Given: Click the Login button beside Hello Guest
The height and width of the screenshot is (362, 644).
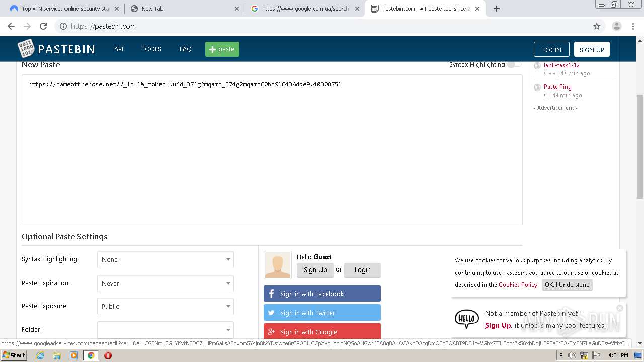Looking at the screenshot, I should pyautogui.click(x=362, y=270).
